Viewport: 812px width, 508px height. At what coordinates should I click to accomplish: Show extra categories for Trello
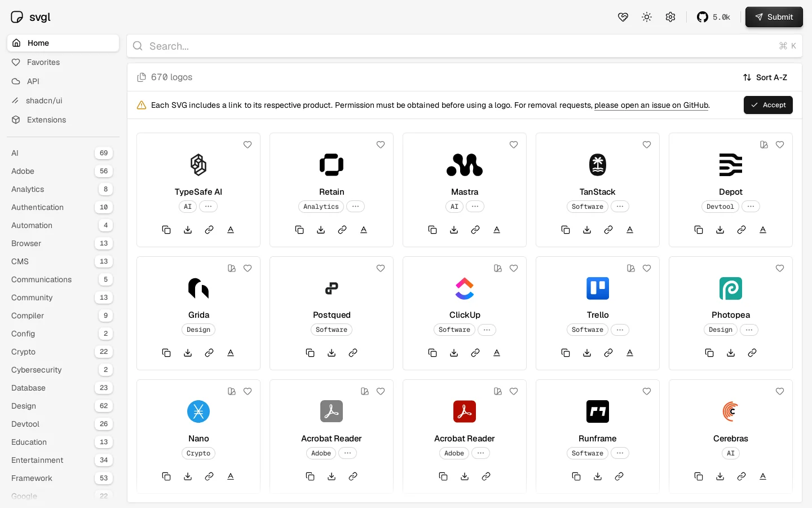[620, 330]
